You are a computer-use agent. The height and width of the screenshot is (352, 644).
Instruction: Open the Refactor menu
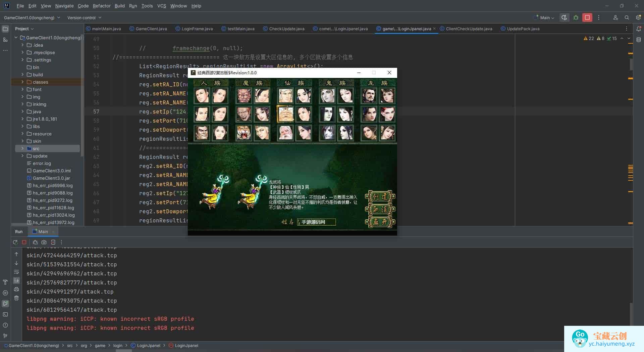pyautogui.click(x=101, y=6)
